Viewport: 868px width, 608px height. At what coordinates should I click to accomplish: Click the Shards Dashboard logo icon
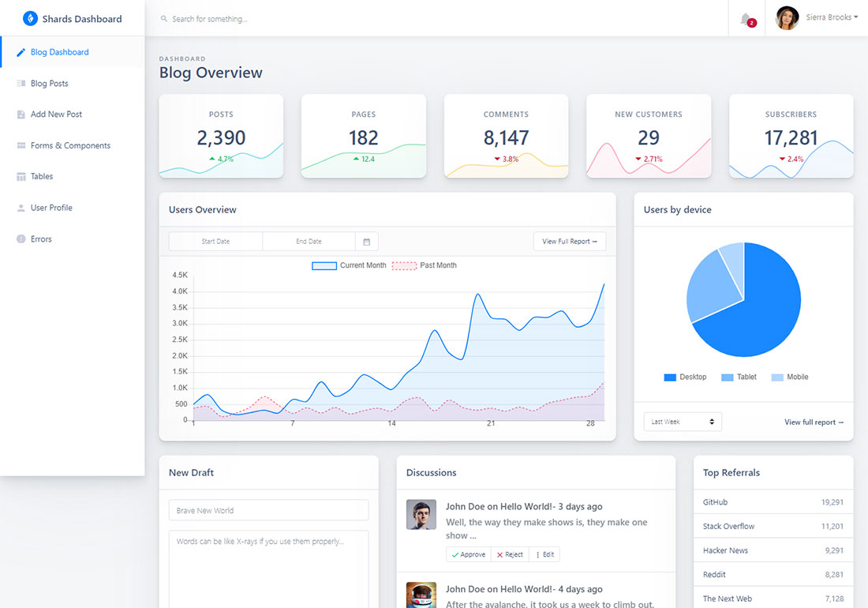pyautogui.click(x=30, y=18)
